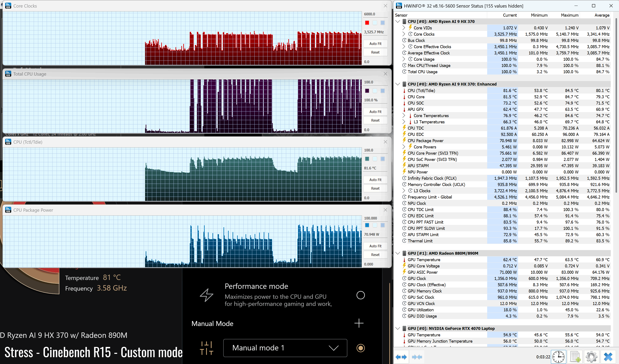Edit the 100.000 max field in CPU Package Power
Image resolution: width=619 pixels, height=364 pixels.
coord(375,218)
